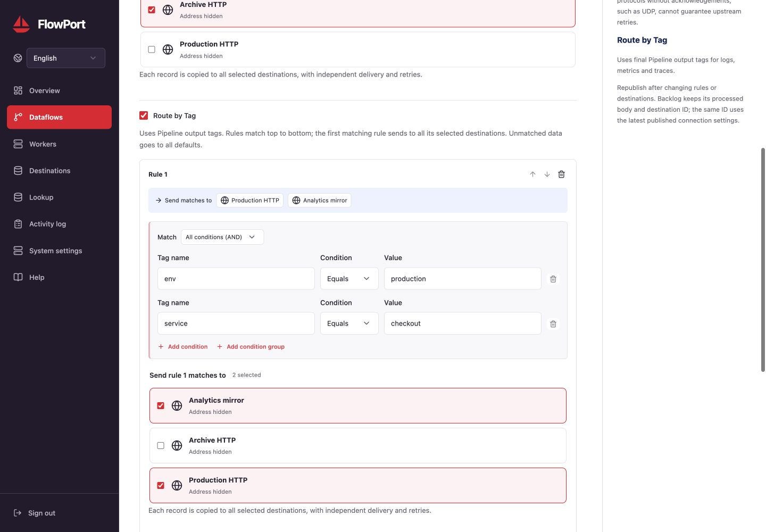This screenshot has height=532, width=766.
Task: Uncheck the Route by Tag checkbox
Action: [x=144, y=115]
